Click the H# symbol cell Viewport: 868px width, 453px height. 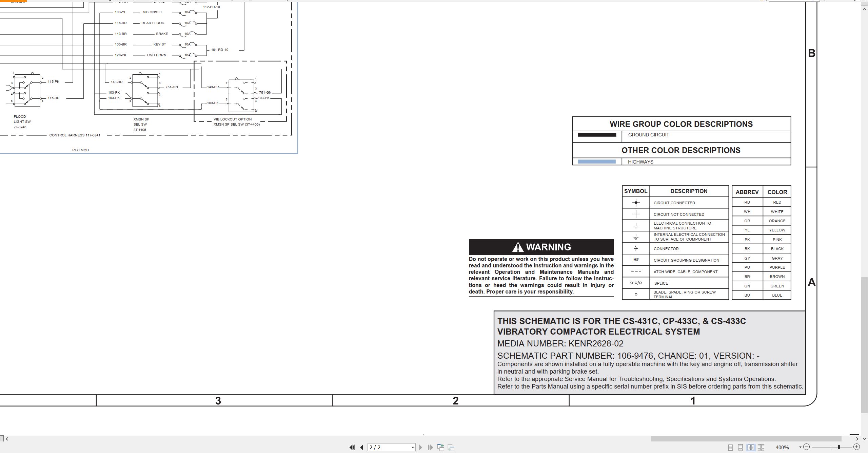point(636,260)
